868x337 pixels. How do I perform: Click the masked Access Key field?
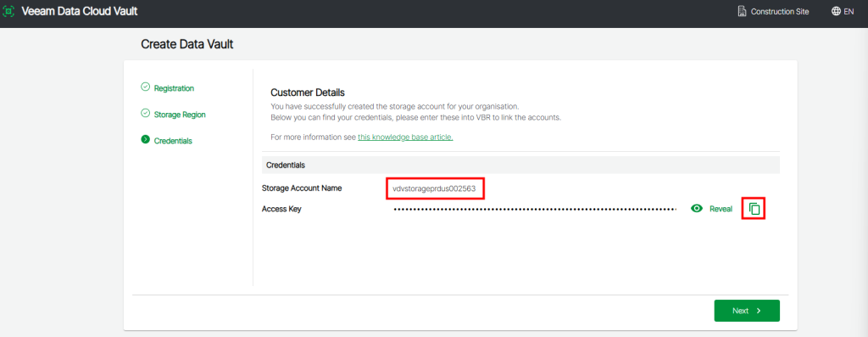pyautogui.click(x=535, y=209)
